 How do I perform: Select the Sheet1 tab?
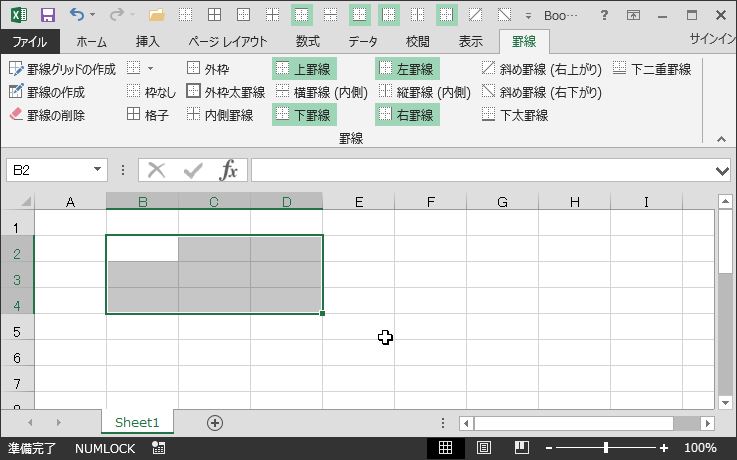137,422
